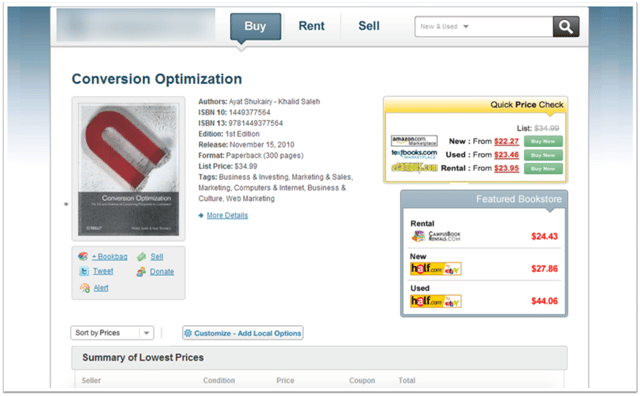The height and width of the screenshot is (396, 640).
Task: Click Customize - Add Local Options button
Action: coord(243,333)
